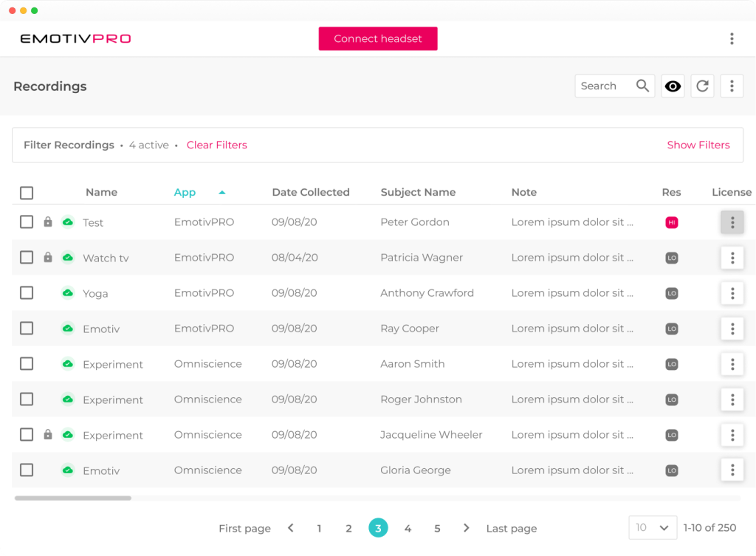
Task: Check the box for Jacqueline Wheeler's Experiment
Action: coord(27,434)
